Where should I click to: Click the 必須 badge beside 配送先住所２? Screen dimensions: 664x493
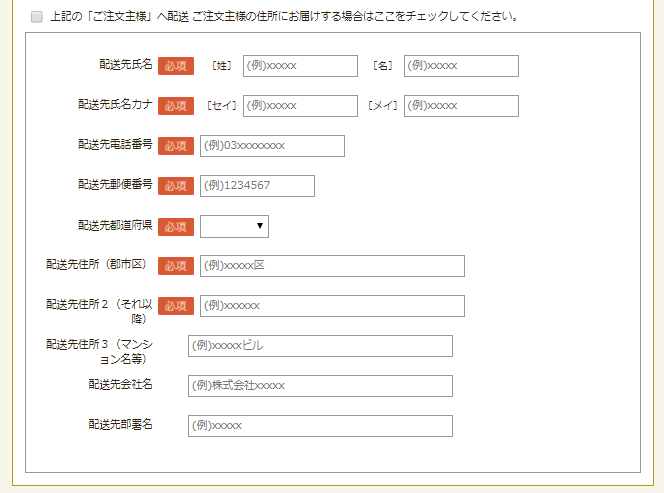click(x=176, y=306)
